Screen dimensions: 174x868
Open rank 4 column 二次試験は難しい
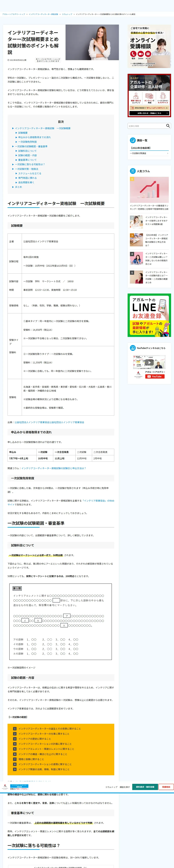149,258
